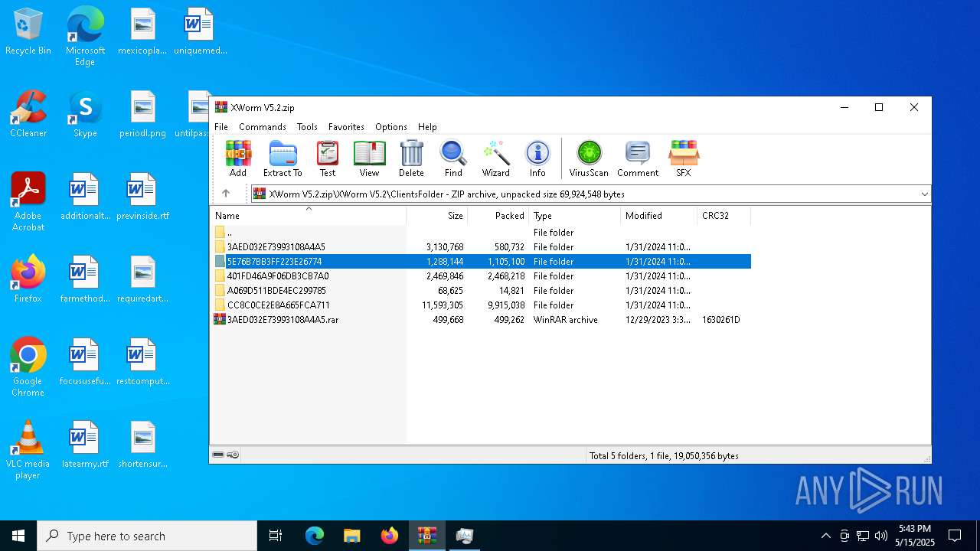Open the Help menu
Screen dimensions: 980x551
[x=427, y=127]
